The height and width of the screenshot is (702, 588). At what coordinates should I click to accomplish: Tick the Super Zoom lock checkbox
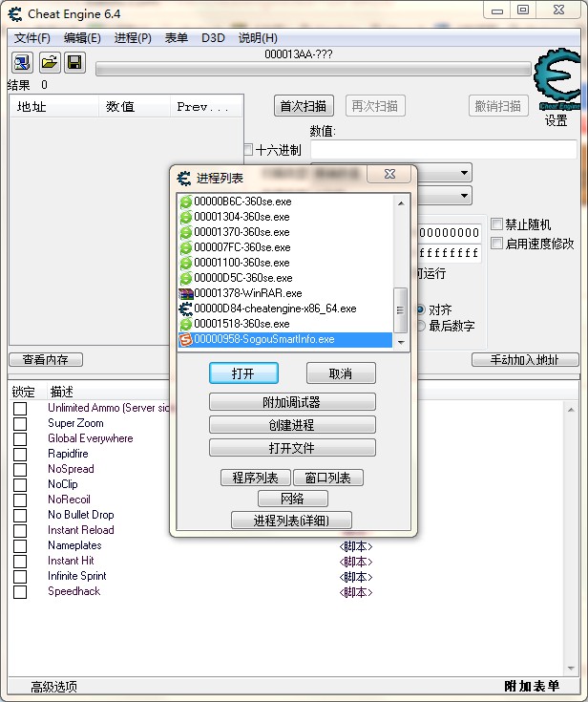(20, 423)
